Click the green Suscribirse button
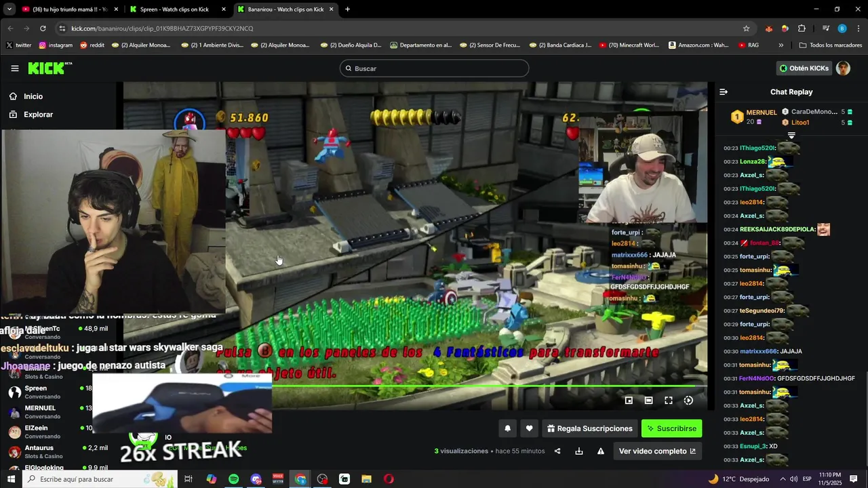The image size is (868, 488). coord(671,428)
